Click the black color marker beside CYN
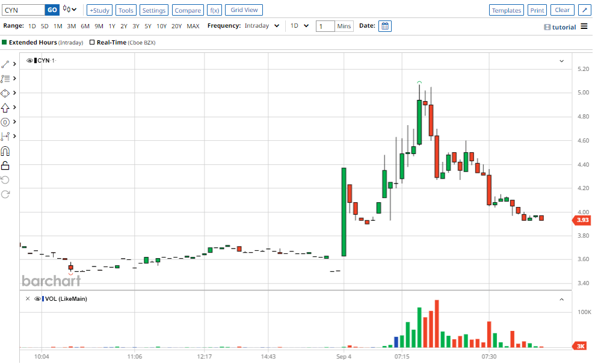This screenshot has width=598, height=364. 35,61
